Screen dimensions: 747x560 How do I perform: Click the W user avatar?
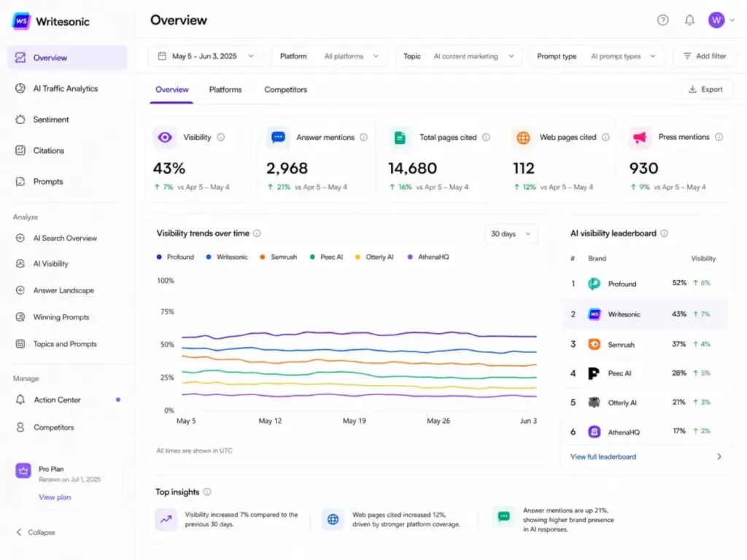coord(716,20)
